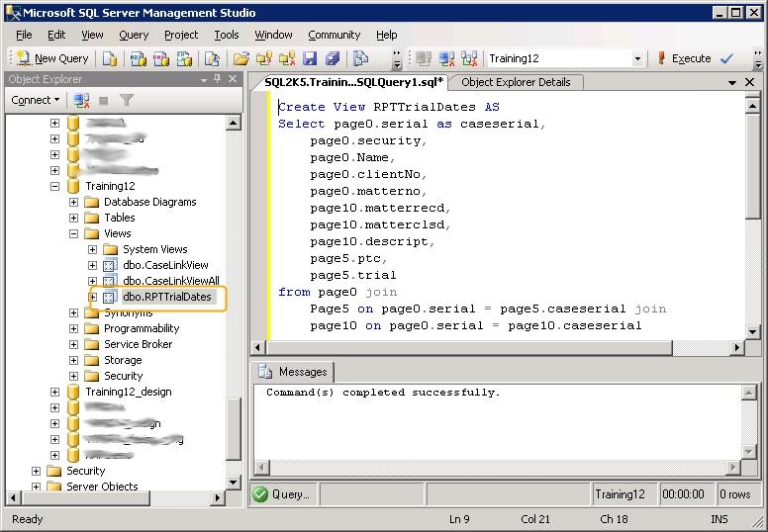The image size is (768, 532).
Task: Expand the dbo.CaseLinkView node
Action: (93, 265)
